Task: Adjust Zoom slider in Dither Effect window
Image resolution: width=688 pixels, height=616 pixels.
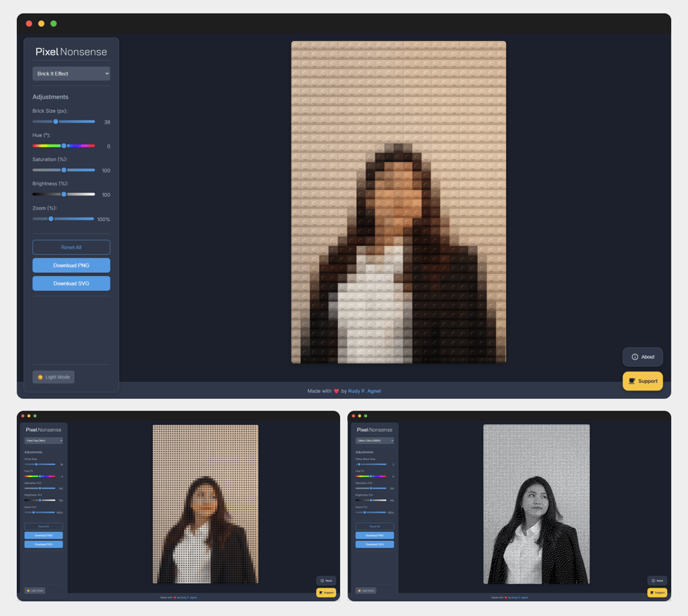Action: [x=371, y=513]
